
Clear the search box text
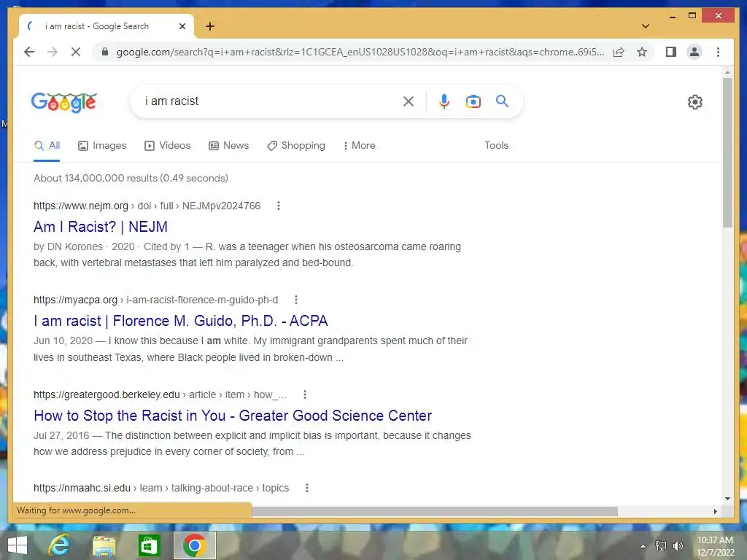coord(409,101)
